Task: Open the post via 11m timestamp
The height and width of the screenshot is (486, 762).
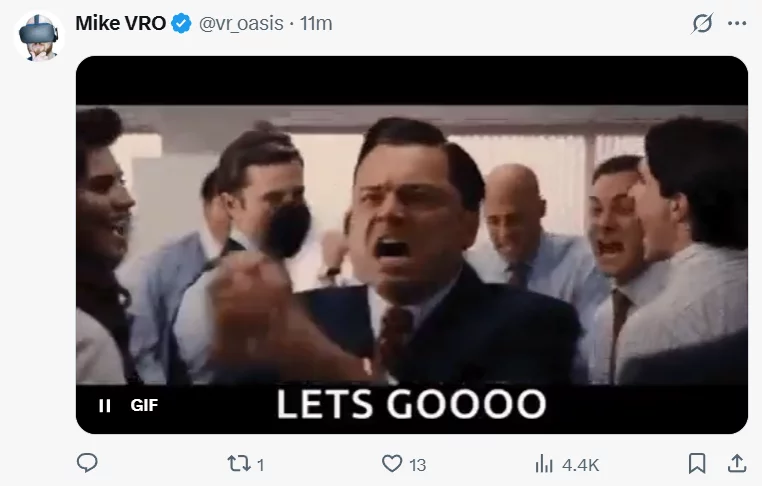Action: (x=316, y=23)
